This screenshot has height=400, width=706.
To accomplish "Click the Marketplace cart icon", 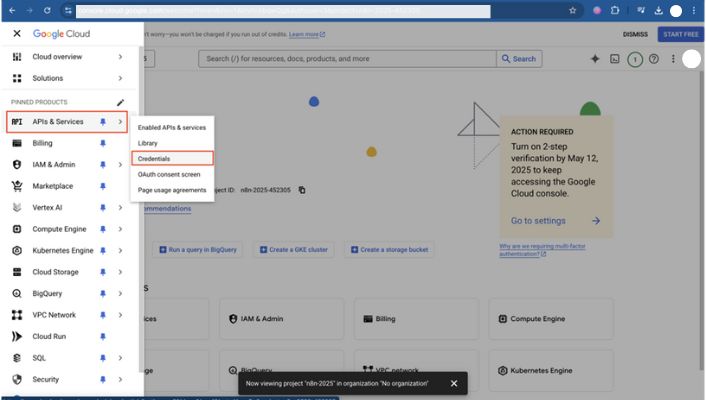I will click(x=17, y=186).
